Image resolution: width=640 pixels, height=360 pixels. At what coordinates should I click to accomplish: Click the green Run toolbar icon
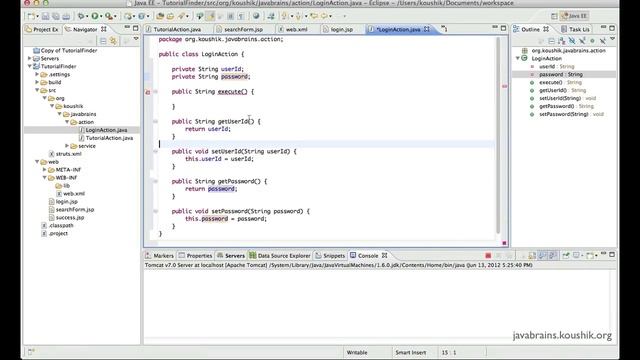coord(95,16)
